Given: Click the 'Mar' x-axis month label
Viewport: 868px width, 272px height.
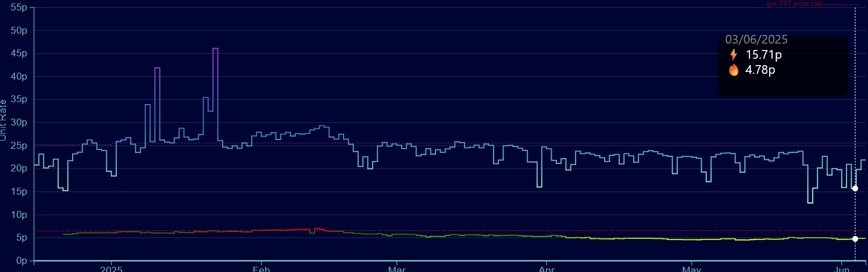Looking at the screenshot, I should coord(397,269).
